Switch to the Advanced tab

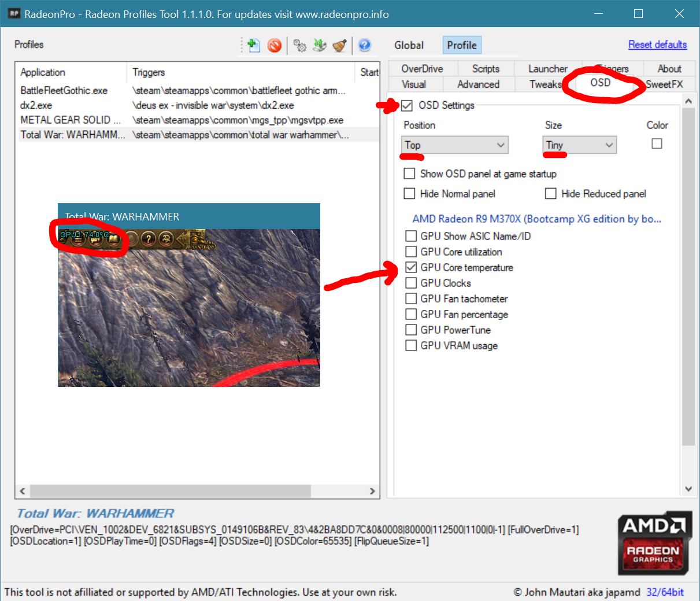point(479,84)
